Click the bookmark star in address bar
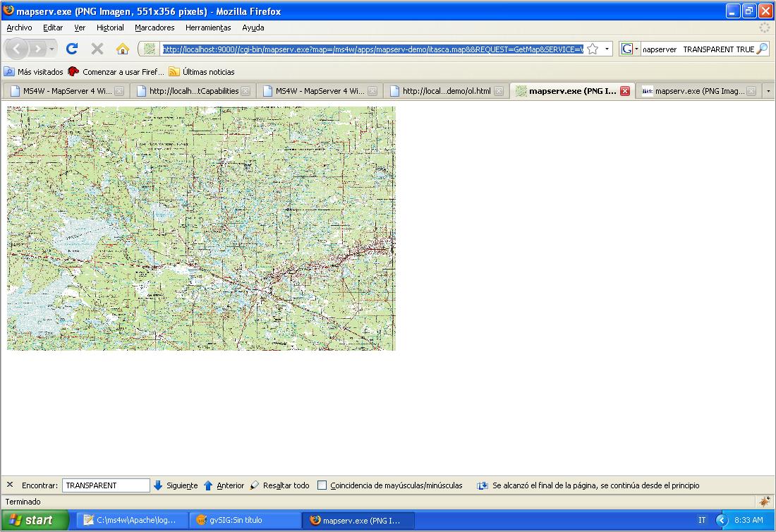 (x=593, y=49)
